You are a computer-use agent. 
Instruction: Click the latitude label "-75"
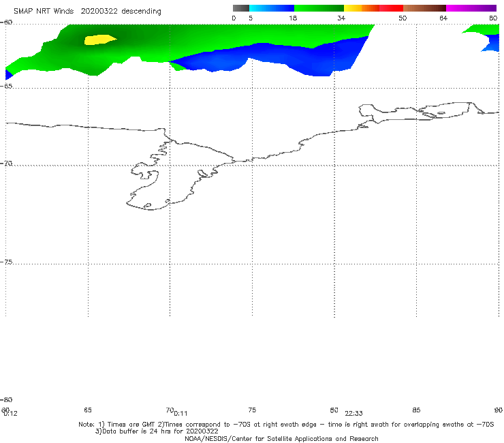coord(6,262)
